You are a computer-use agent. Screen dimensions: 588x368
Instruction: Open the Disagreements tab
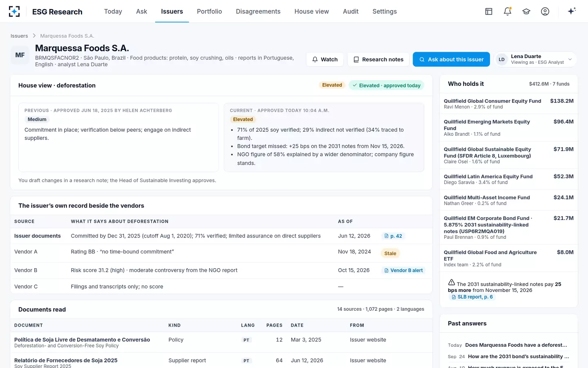(258, 11)
